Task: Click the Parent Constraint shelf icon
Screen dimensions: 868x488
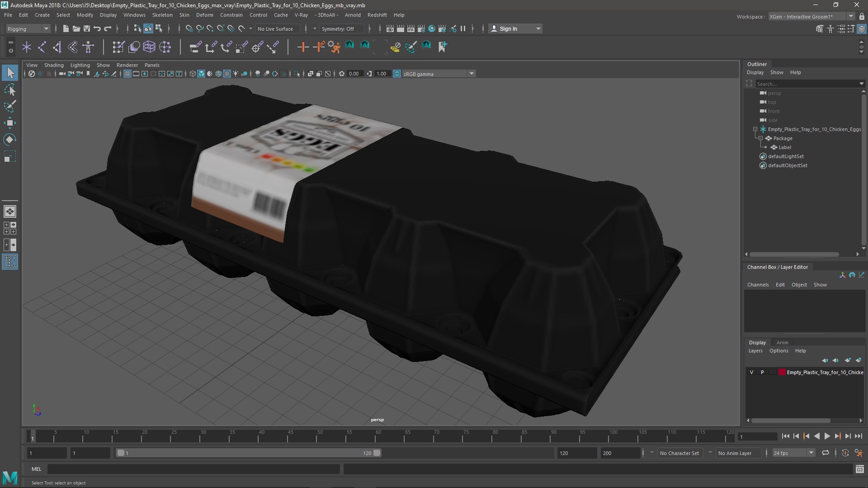Action: pos(195,47)
